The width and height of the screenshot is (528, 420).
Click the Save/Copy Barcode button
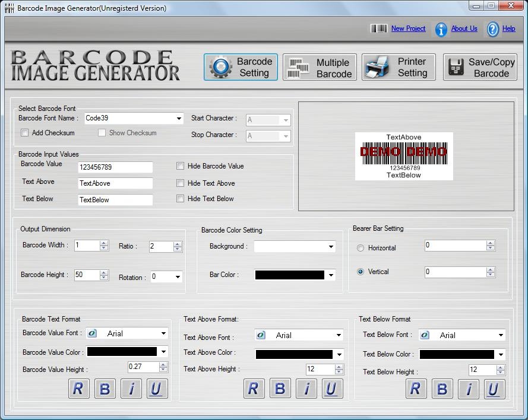pyautogui.click(x=480, y=68)
